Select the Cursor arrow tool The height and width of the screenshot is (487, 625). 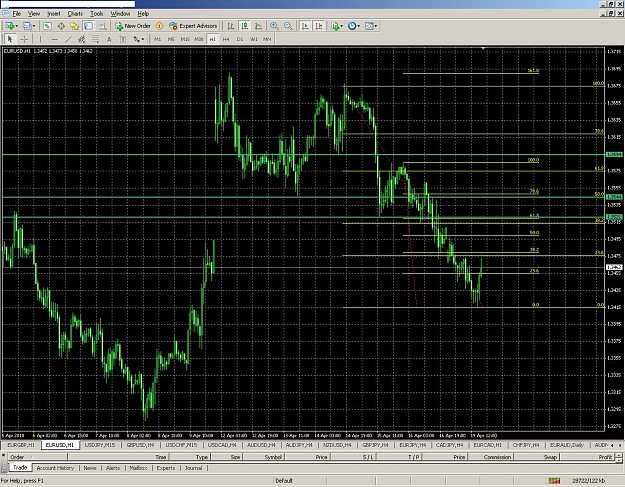click(10, 39)
